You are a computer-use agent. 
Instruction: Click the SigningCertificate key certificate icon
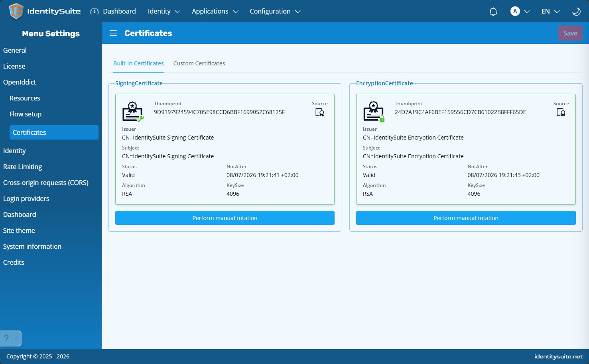[x=133, y=112]
